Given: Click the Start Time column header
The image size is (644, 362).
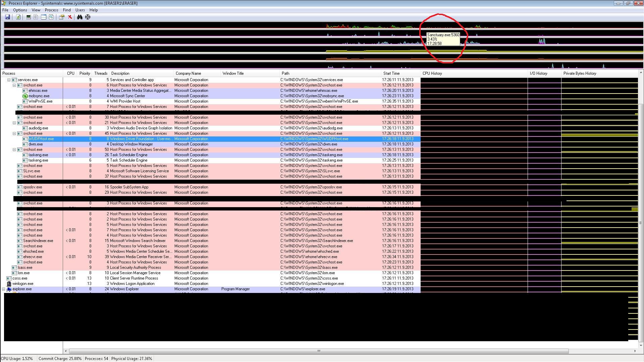Looking at the screenshot, I should coord(391,73).
